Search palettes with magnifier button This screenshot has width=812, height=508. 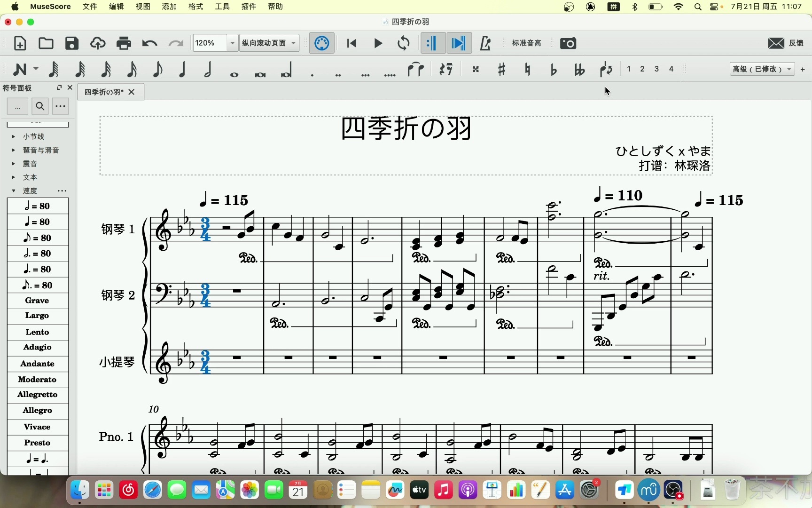40,106
